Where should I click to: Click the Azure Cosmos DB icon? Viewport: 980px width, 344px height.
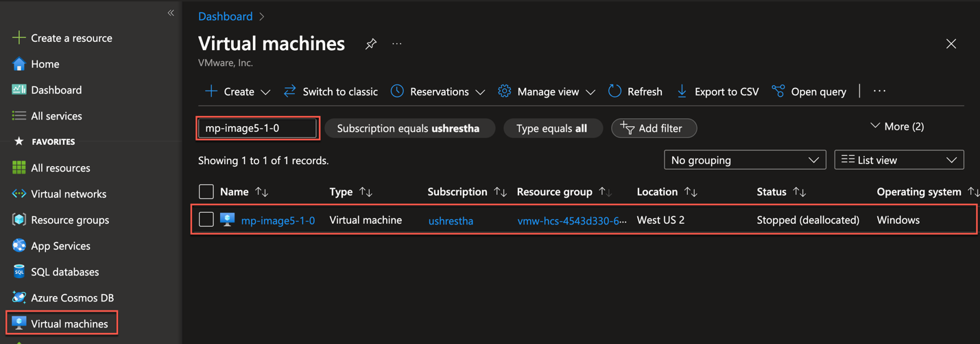pyautogui.click(x=19, y=297)
